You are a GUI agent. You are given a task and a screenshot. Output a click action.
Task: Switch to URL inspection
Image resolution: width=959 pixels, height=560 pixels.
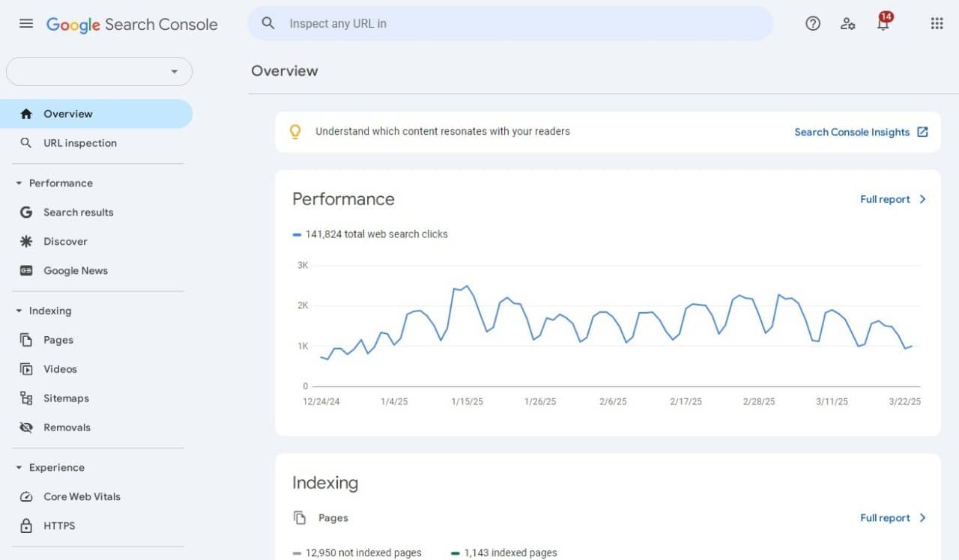click(x=80, y=143)
